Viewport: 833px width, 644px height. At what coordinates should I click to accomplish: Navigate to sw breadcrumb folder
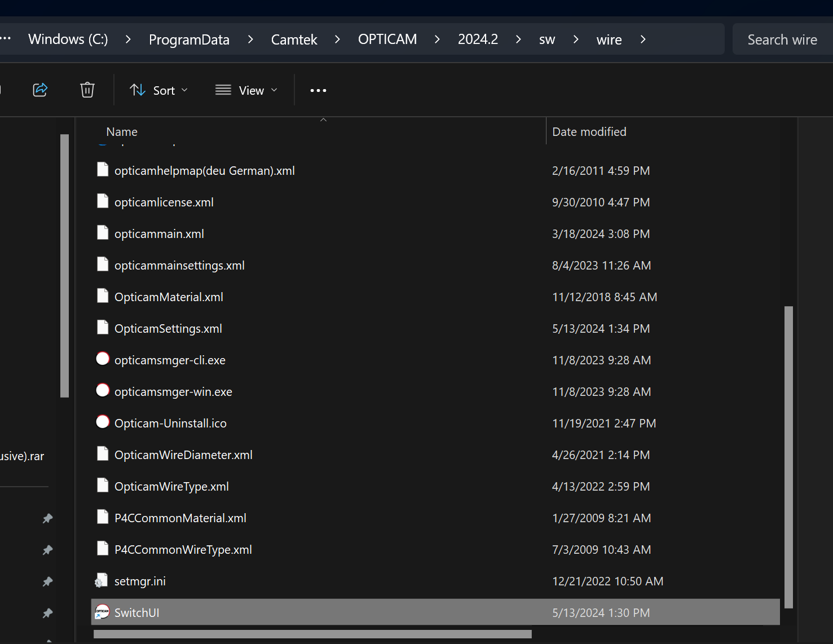[547, 39]
